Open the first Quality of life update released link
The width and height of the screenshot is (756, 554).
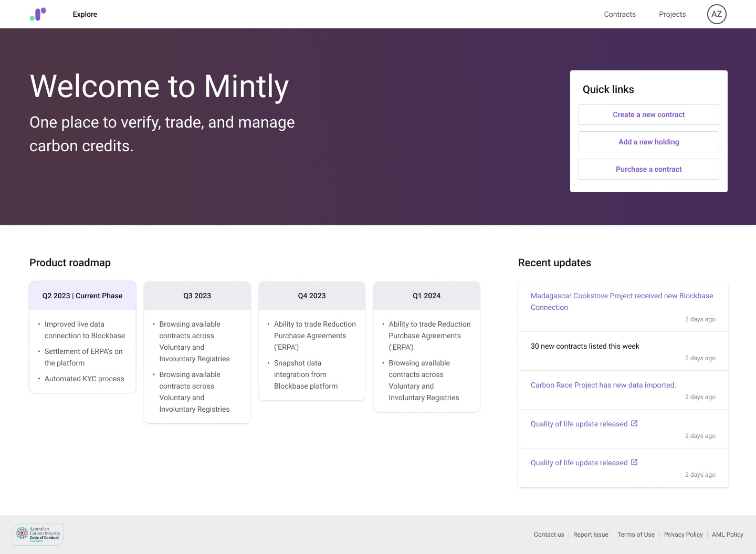click(x=579, y=424)
